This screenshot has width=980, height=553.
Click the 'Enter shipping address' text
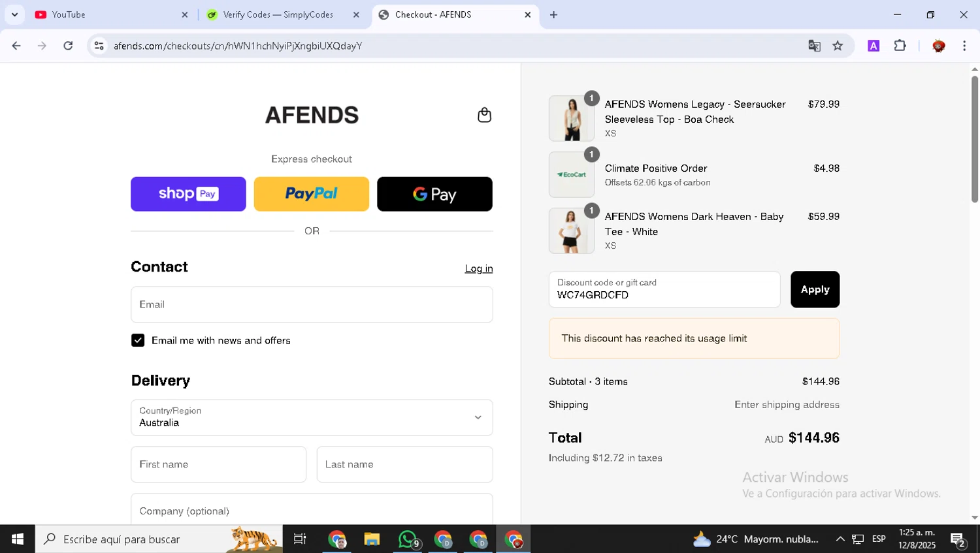pos(787,405)
